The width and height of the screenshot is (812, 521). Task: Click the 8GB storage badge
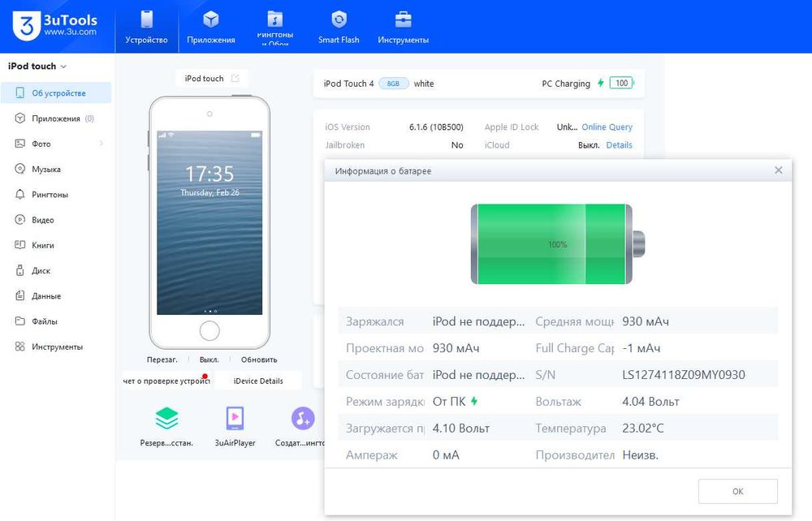point(394,84)
